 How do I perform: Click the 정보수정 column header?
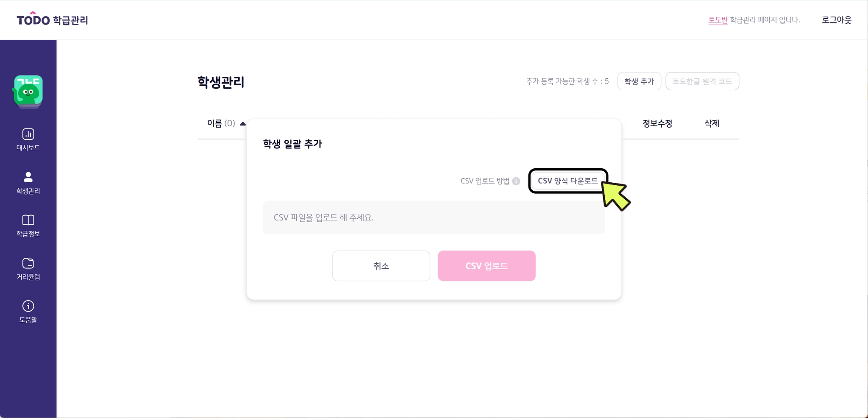[x=657, y=123]
